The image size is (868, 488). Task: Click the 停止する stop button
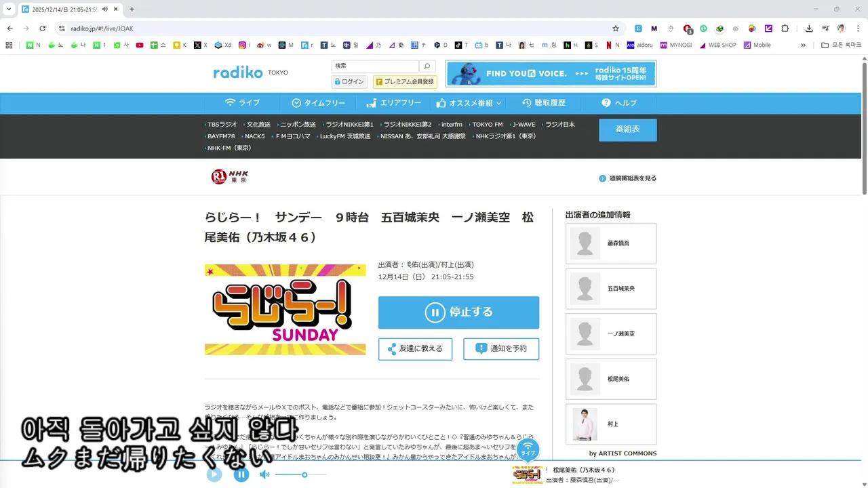[458, 312]
